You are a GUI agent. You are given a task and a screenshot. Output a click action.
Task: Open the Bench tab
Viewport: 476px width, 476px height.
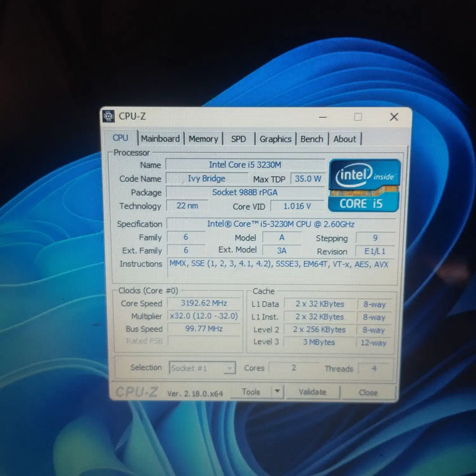[x=312, y=139]
